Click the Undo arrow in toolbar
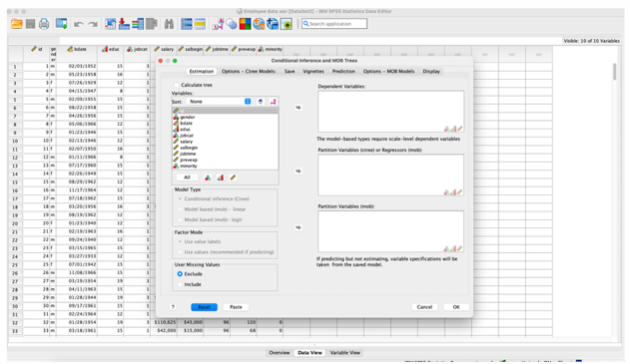This screenshot has height=364, width=630. tap(78, 24)
